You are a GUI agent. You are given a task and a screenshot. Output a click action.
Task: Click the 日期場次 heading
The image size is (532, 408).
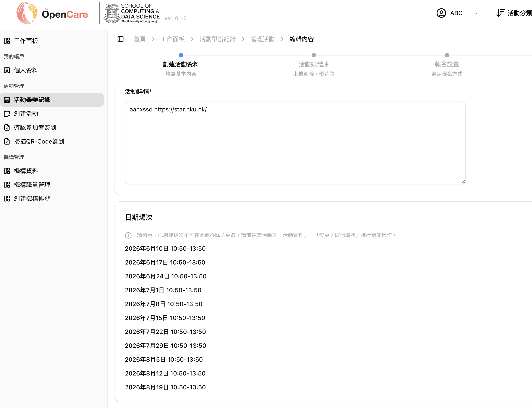[139, 217]
